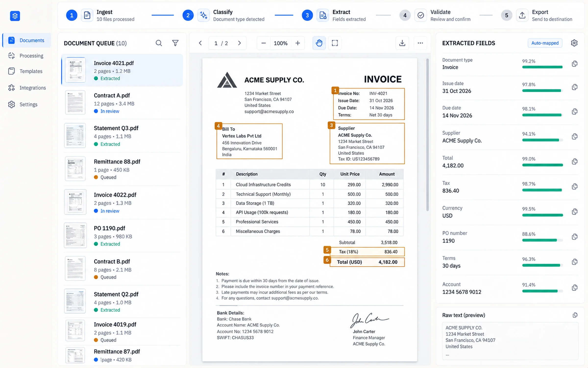Click the Auto-mapped button
This screenshot has width=588, height=368.
coord(545,43)
